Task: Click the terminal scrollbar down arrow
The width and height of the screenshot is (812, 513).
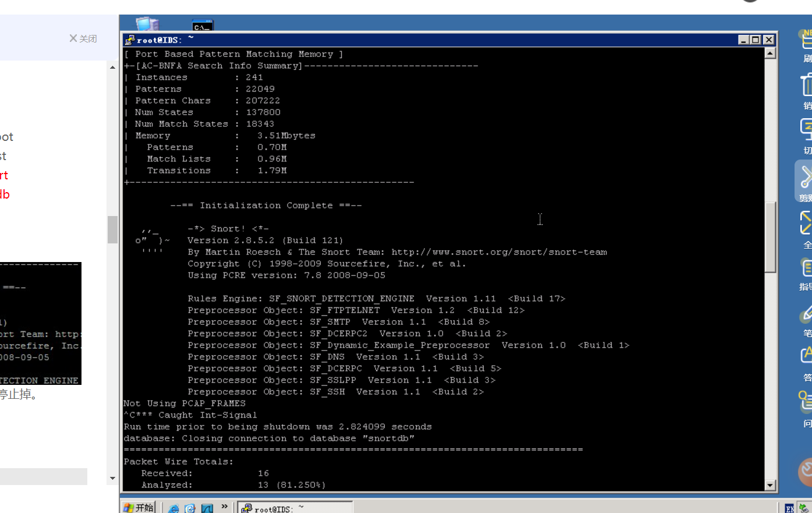Action: pyautogui.click(x=770, y=485)
